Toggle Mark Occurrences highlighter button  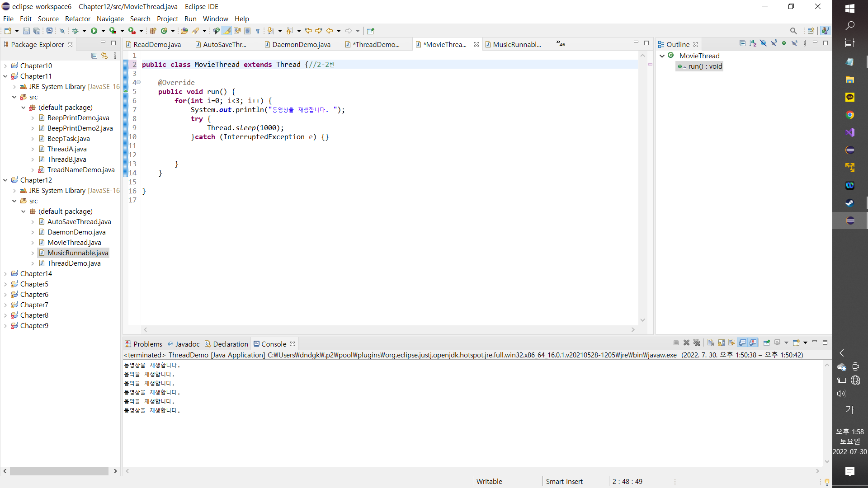coord(227,31)
